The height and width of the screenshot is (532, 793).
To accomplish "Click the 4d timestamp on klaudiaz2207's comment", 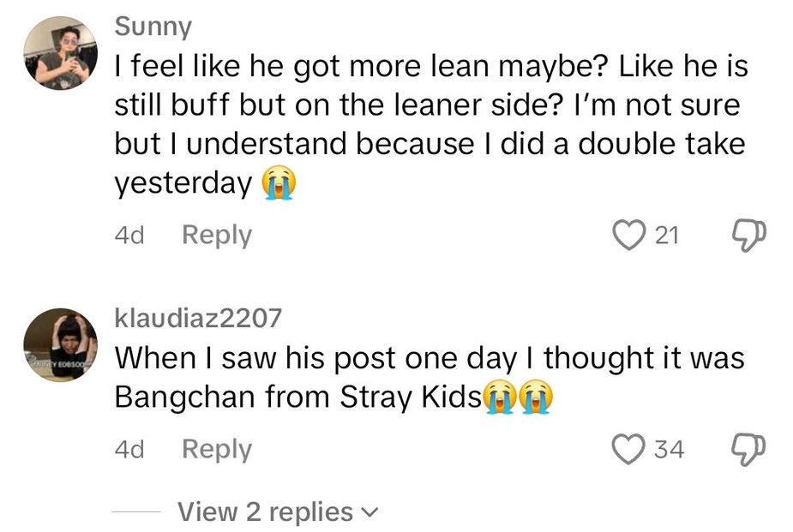I will click(129, 448).
